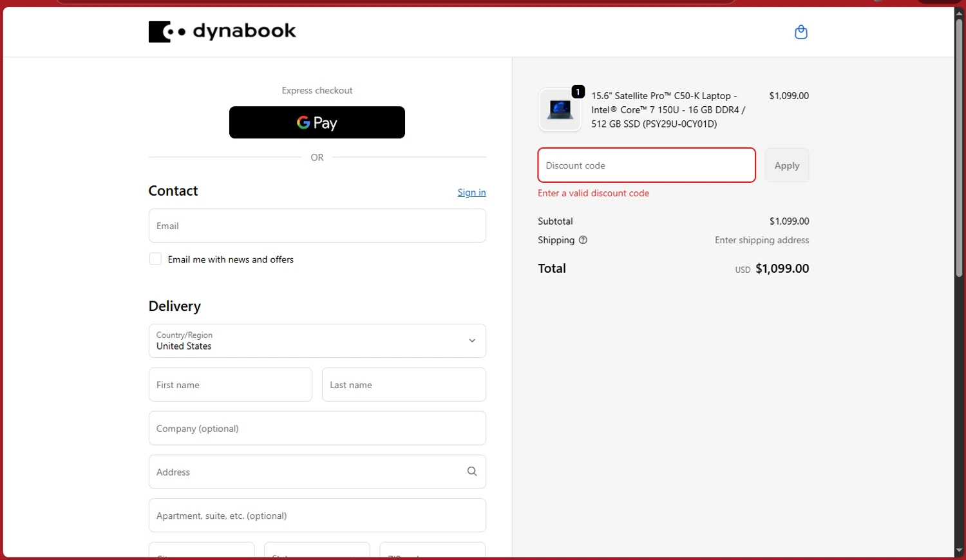Pay with the Google Pay button
Screen dimensions: 966x560
pyautogui.click(x=317, y=122)
